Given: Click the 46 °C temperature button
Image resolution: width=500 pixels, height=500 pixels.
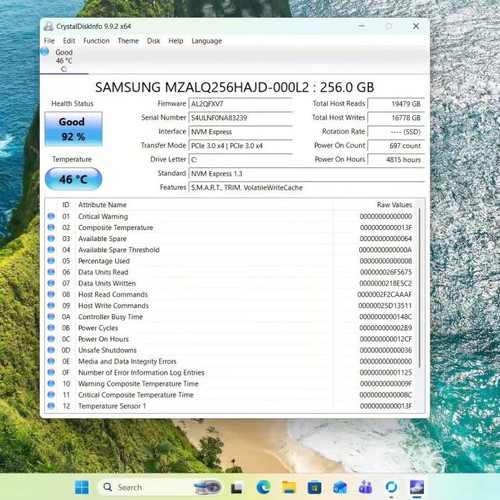Looking at the screenshot, I should coord(73,179).
